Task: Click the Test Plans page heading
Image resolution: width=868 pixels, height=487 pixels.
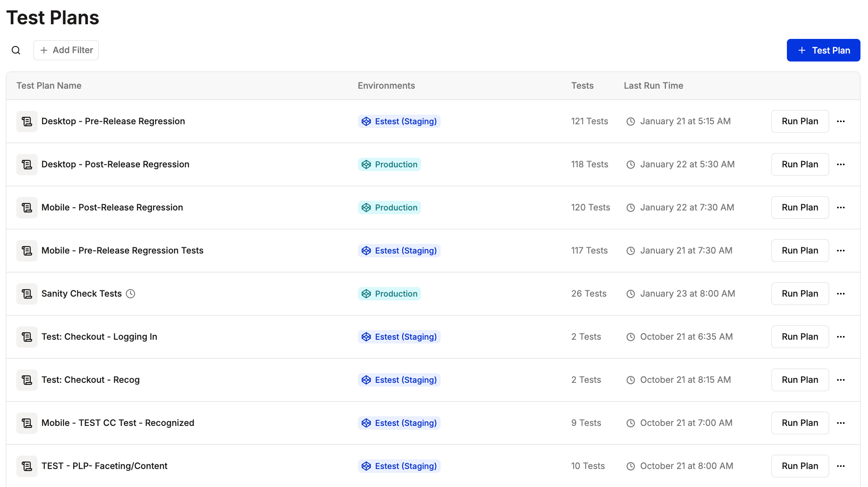Action: point(53,18)
